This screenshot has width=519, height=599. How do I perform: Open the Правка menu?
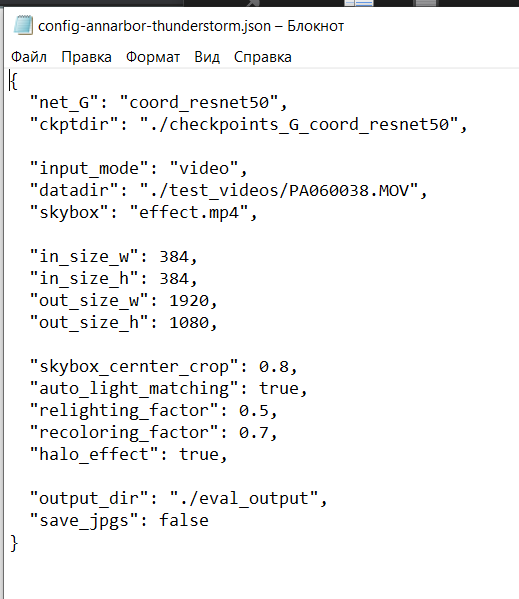click(x=86, y=57)
